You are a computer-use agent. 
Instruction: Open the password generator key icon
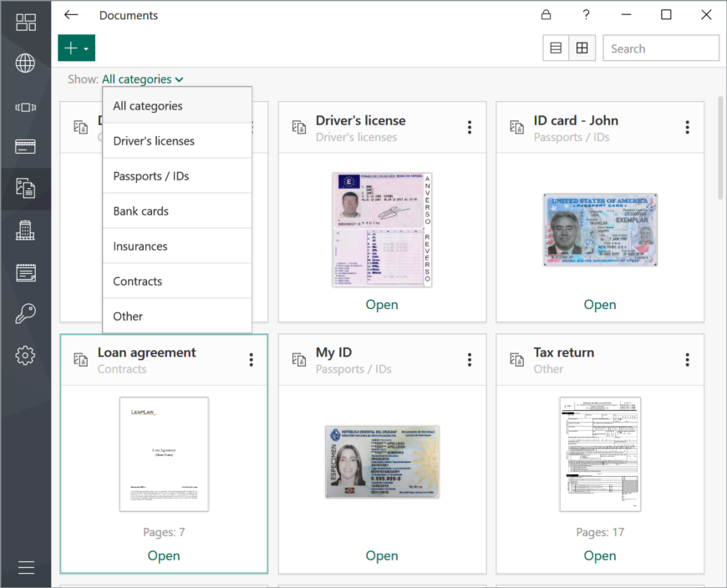[x=26, y=313]
